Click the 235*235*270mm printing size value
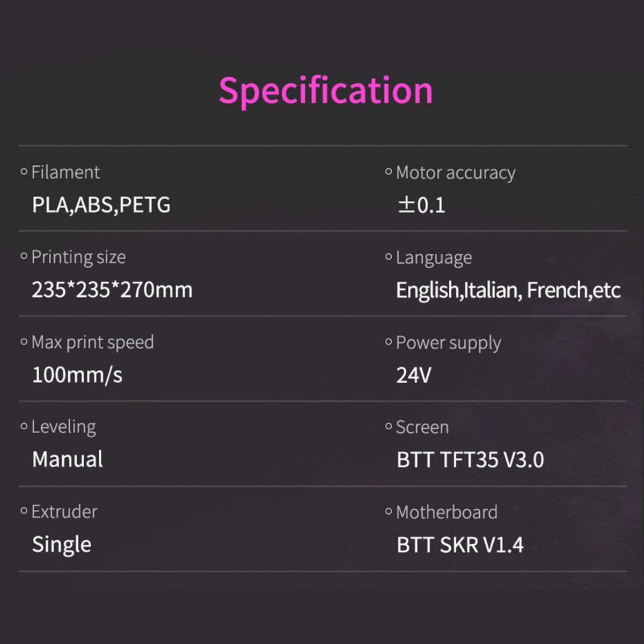Viewport: 644px width, 644px height. tap(112, 290)
